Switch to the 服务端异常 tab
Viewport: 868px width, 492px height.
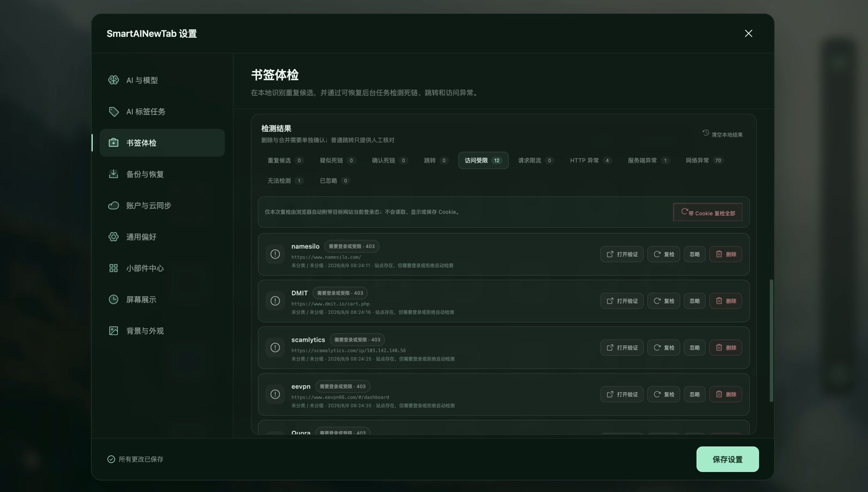point(648,161)
